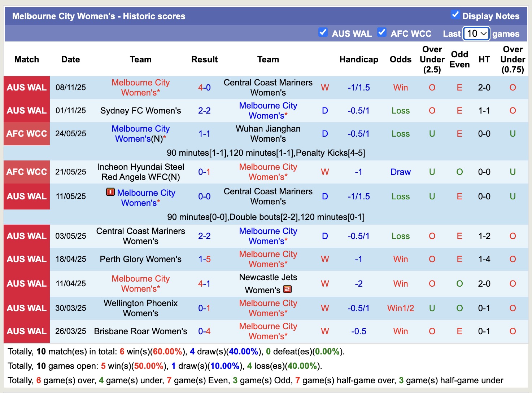Uncheck the AUS WAL league filter
The width and height of the screenshot is (532, 393).
323,32
